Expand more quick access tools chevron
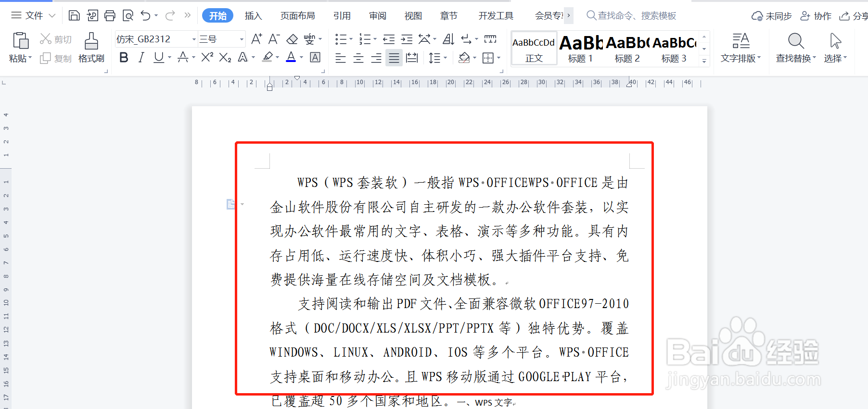Viewport: 868px width, 409px height. point(187,15)
